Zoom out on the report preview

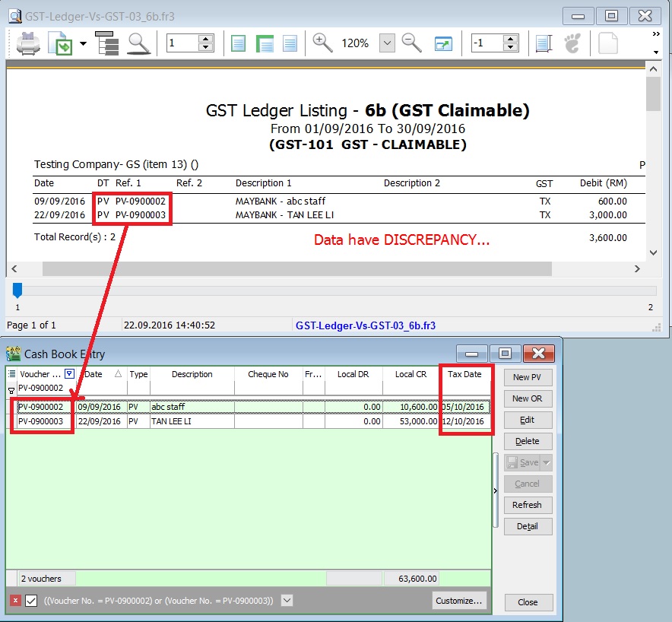[411, 43]
